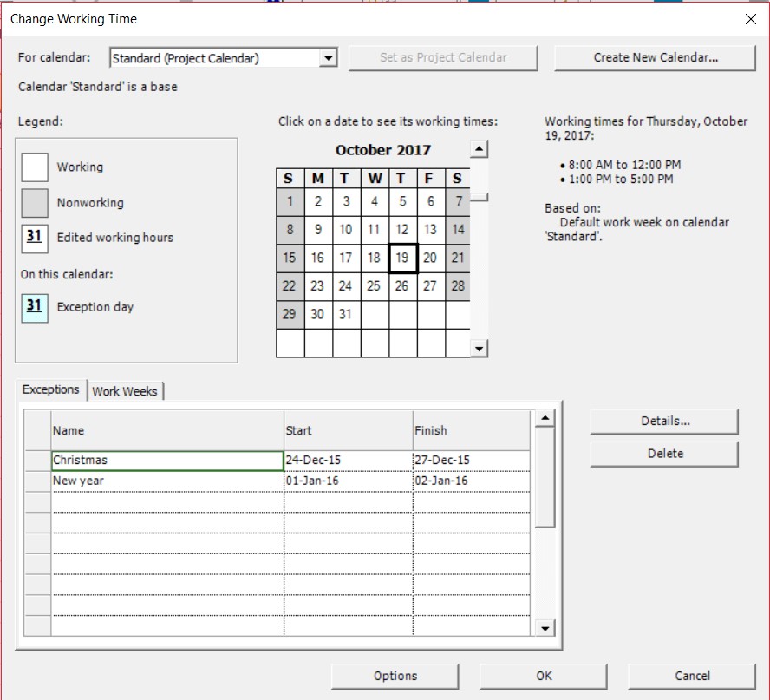Click the Finish column header
This screenshot has height=700, width=770.
472,431
